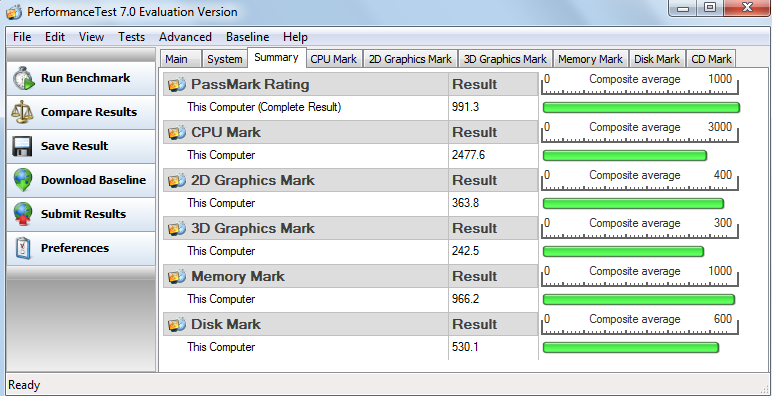Minimize the PerformanceTest window

[x=682, y=8]
